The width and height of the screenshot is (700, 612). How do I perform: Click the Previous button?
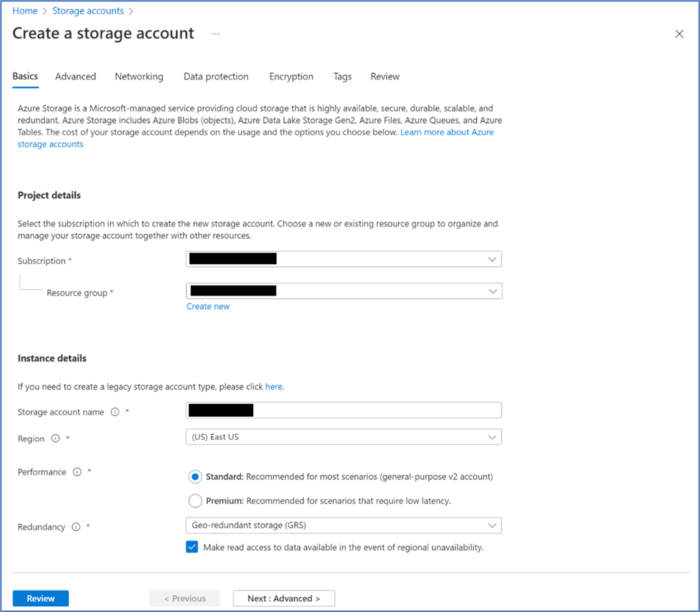point(185,598)
